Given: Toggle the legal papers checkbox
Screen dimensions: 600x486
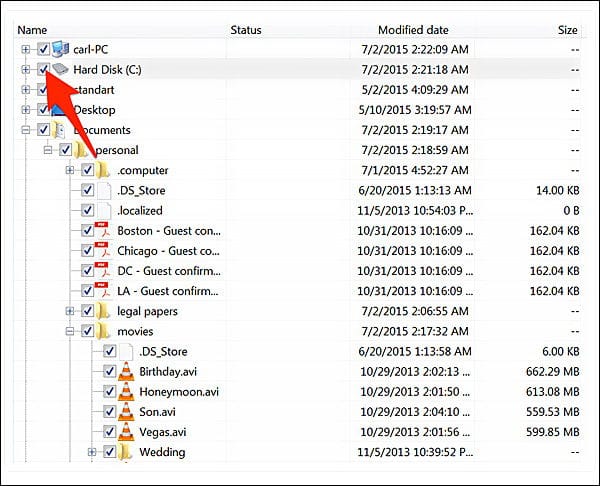Looking at the screenshot, I should tap(88, 311).
